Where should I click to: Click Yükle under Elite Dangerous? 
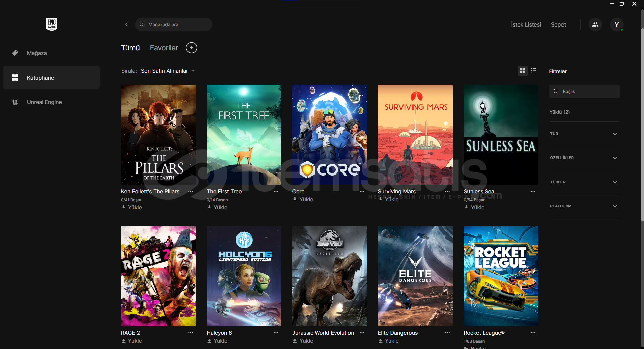(388, 341)
